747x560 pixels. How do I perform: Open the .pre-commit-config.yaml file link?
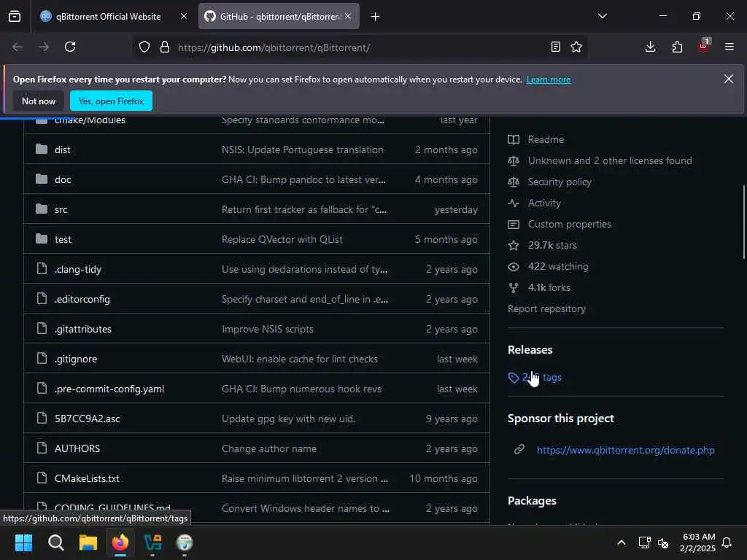[109, 389]
